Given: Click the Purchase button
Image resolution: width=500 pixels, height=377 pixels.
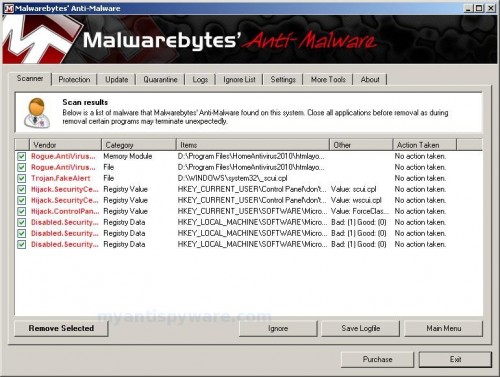Looking at the screenshot, I should (x=377, y=359).
